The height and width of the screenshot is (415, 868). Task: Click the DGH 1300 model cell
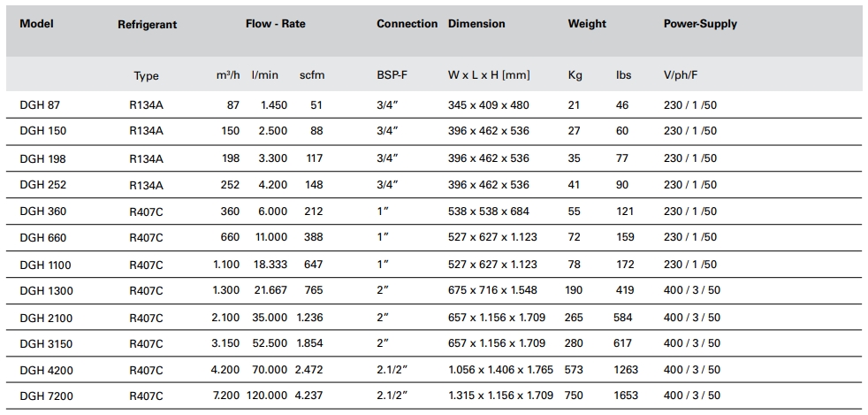tap(46, 290)
